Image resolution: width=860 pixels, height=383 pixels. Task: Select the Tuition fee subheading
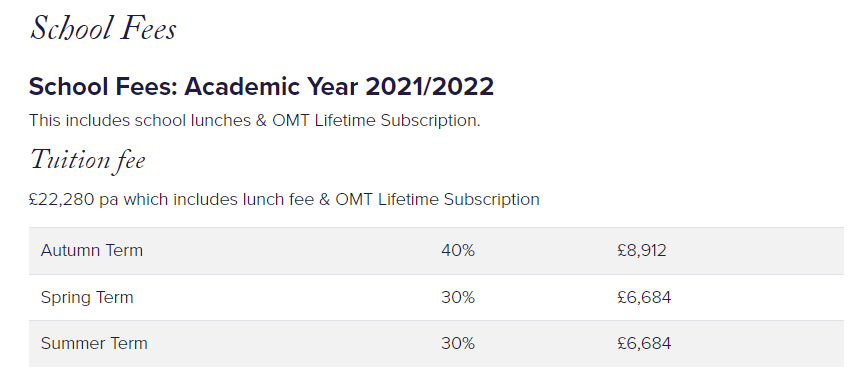tap(87, 160)
